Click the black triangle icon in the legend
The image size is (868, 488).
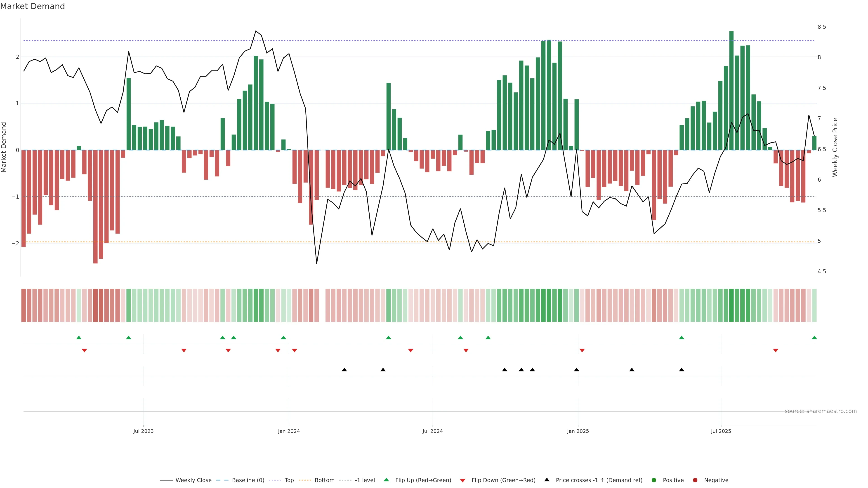coord(547,480)
